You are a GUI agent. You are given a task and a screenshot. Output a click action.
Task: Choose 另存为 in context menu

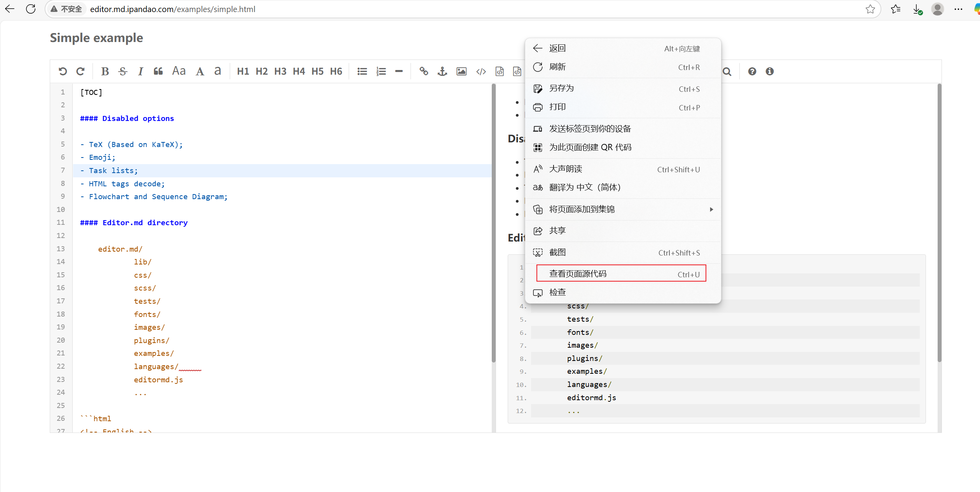pos(561,89)
